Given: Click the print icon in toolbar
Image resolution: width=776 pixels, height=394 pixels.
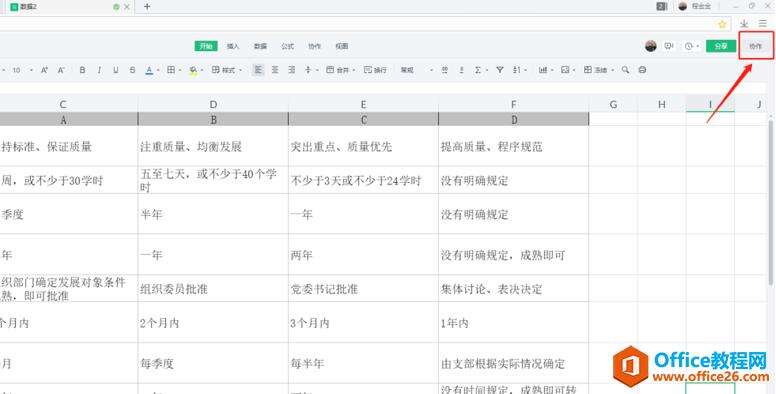Looking at the screenshot, I should 642,70.
